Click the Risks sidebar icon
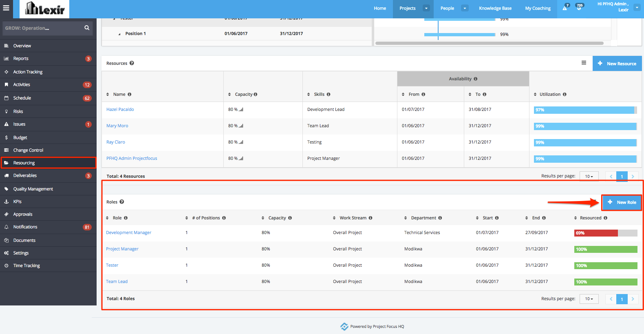This screenshot has height=334, width=644. point(6,111)
